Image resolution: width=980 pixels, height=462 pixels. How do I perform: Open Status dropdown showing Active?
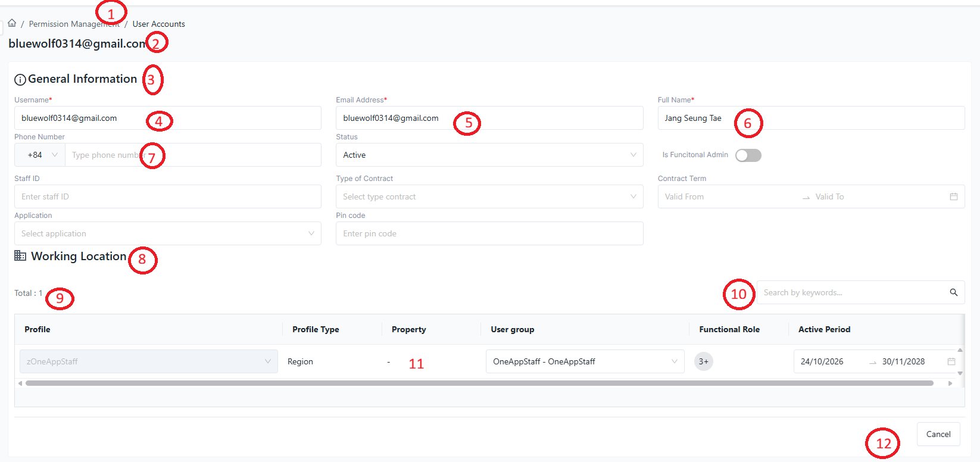click(x=489, y=155)
